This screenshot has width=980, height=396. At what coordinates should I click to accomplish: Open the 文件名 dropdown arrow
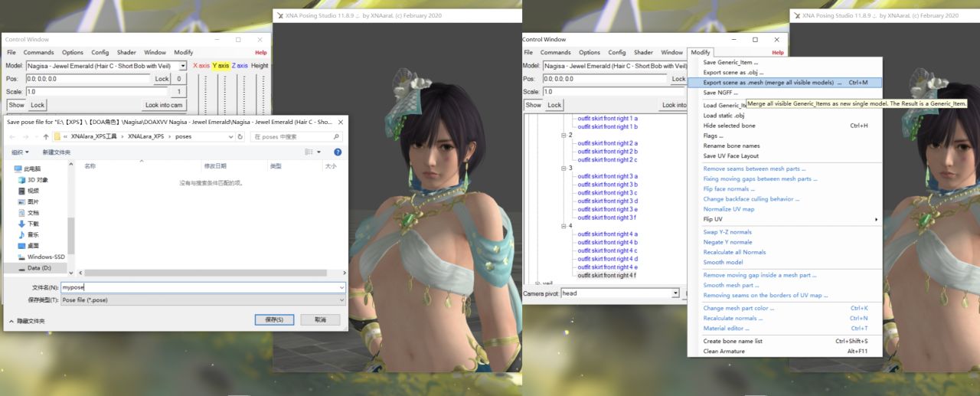point(341,287)
